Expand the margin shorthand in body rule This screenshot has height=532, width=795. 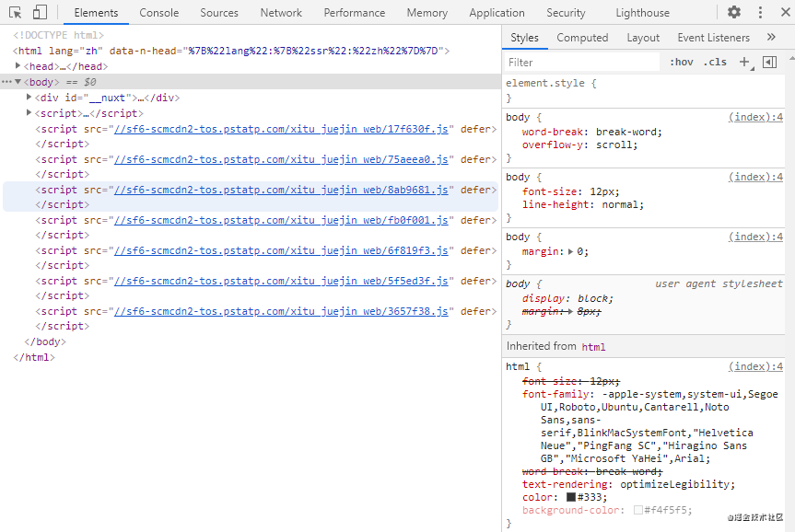[x=570, y=251]
